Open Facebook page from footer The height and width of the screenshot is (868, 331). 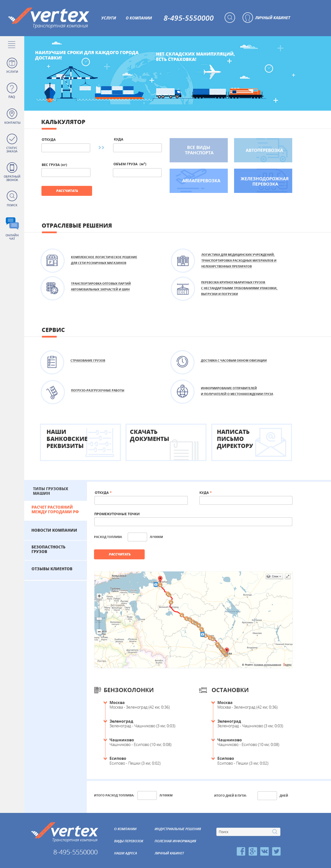click(241, 851)
